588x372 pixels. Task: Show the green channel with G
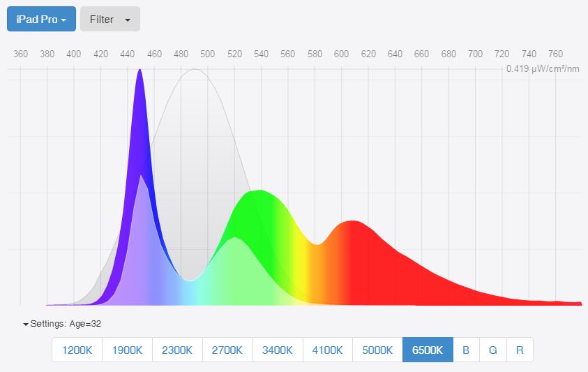click(x=492, y=350)
